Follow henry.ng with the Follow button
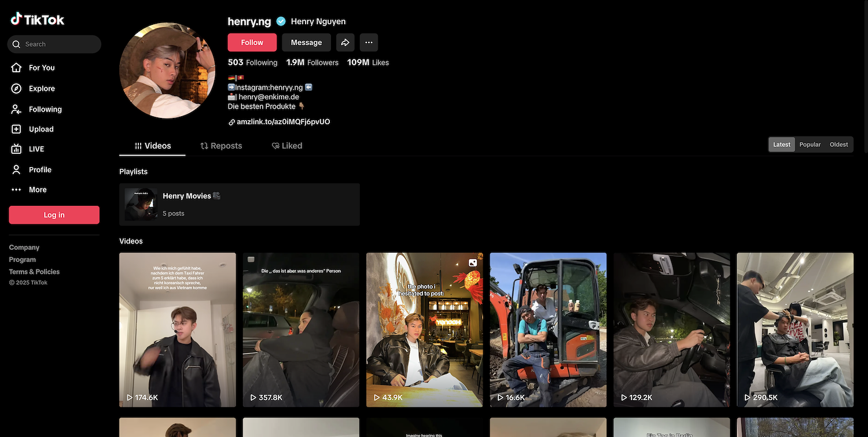The width and height of the screenshot is (868, 437). (x=252, y=42)
